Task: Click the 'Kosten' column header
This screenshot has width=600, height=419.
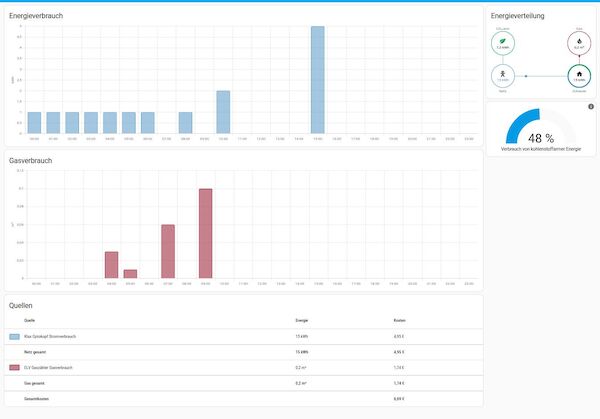Action: pos(399,320)
